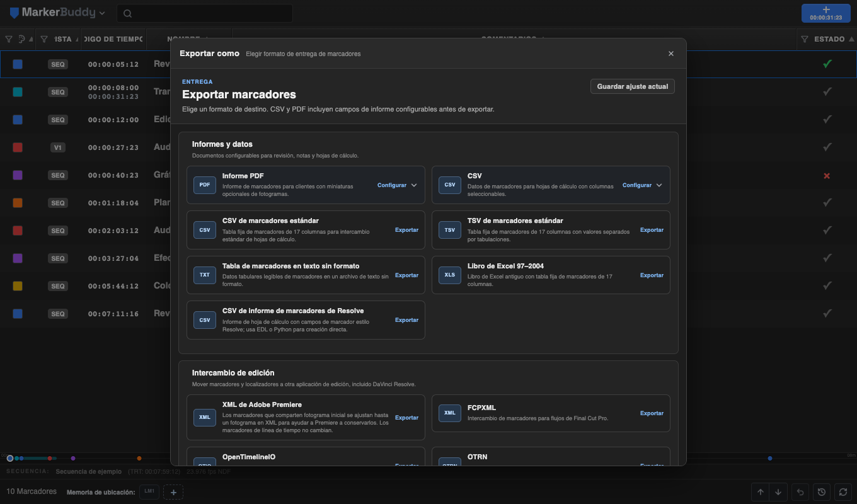Sort by the timecode column header

click(114, 39)
